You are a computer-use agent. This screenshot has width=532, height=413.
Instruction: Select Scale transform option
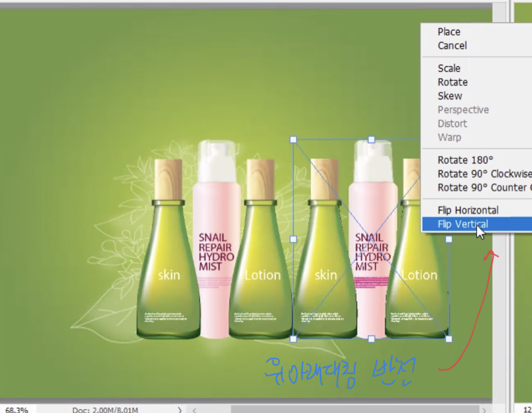(476, 68)
